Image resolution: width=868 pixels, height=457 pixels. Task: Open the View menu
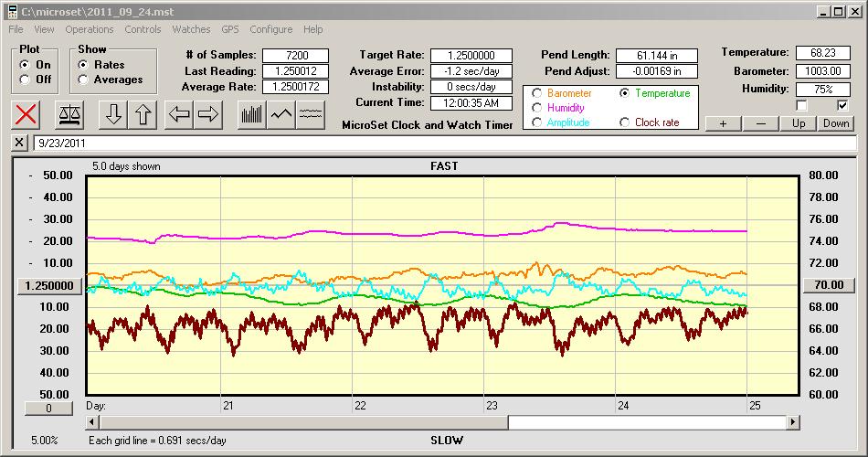pyautogui.click(x=44, y=29)
